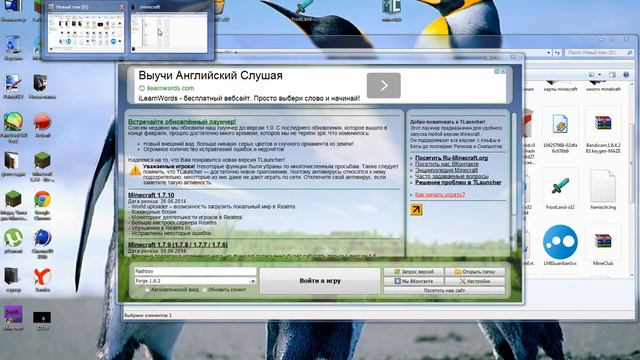The height and width of the screenshot is (360, 640).
Task: Click the Войти в игру button
Action: click(320, 281)
